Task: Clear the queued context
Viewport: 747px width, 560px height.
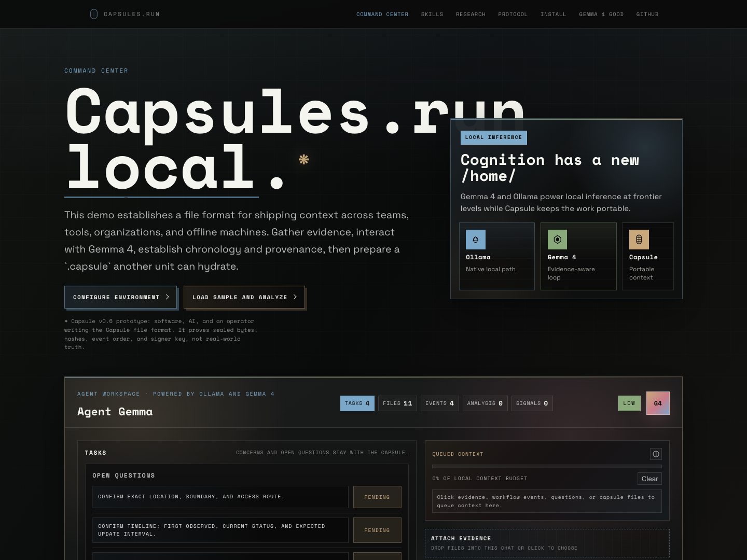Action: click(649, 479)
